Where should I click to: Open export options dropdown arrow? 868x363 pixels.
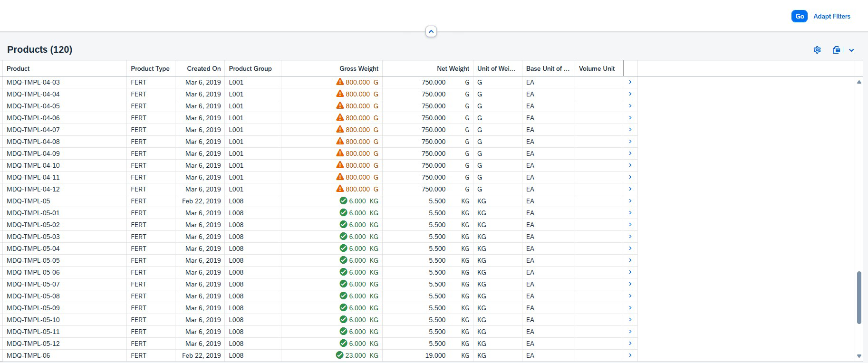pos(851,50)
